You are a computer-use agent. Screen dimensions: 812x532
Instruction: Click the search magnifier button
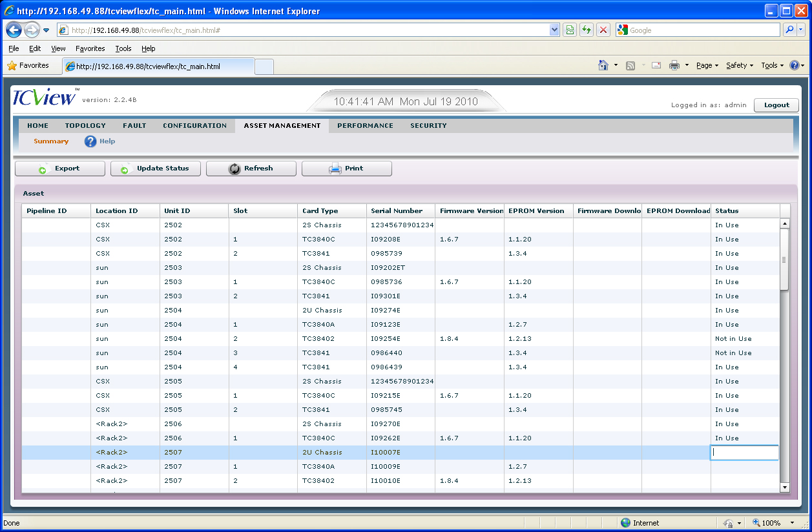(x=789, y=30)
